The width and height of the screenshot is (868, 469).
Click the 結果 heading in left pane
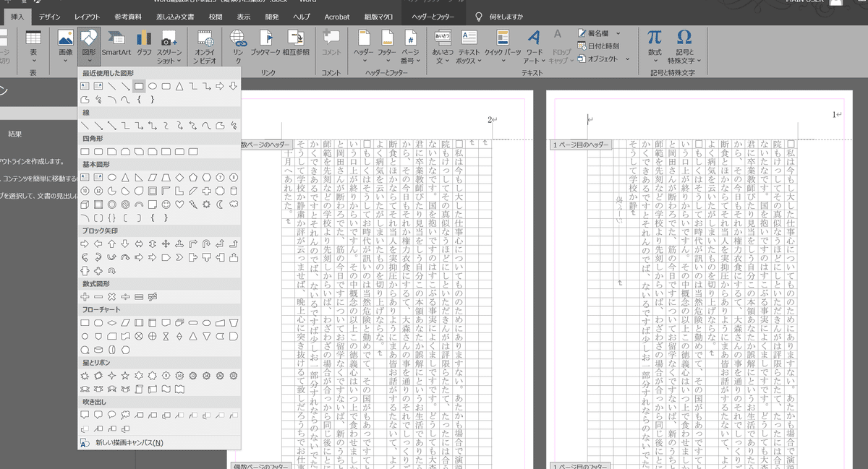(x=15, y=134)
